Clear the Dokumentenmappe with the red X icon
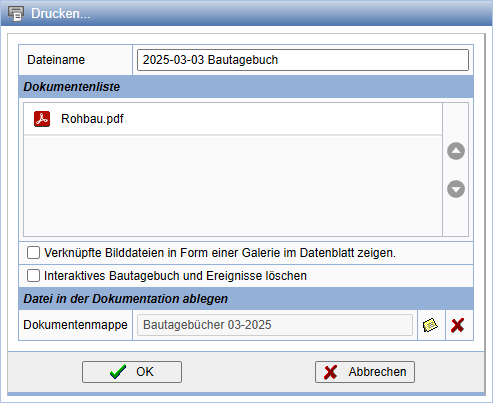Viewport: 493px width, 403px height. (457, 325)
